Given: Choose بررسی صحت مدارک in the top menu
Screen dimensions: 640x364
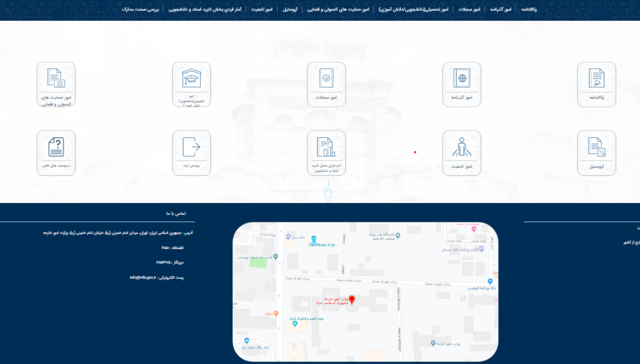Looking at the screenshot, I should tap(141, 9).
